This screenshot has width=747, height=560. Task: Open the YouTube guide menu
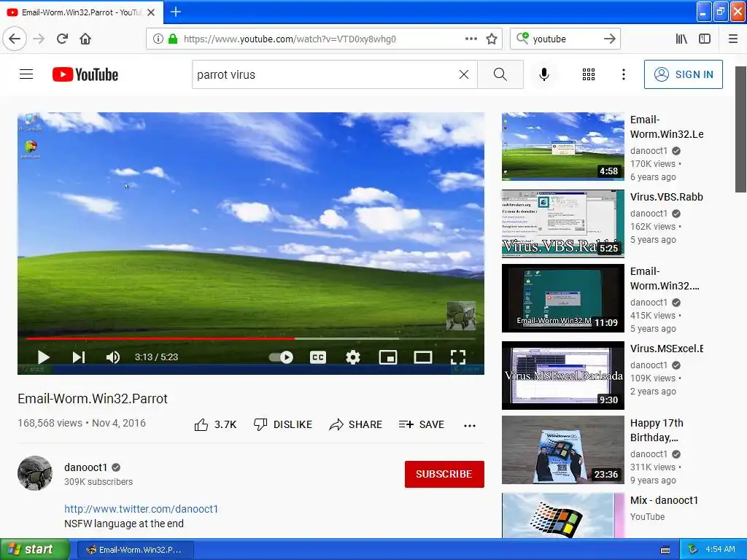point(26,74)
